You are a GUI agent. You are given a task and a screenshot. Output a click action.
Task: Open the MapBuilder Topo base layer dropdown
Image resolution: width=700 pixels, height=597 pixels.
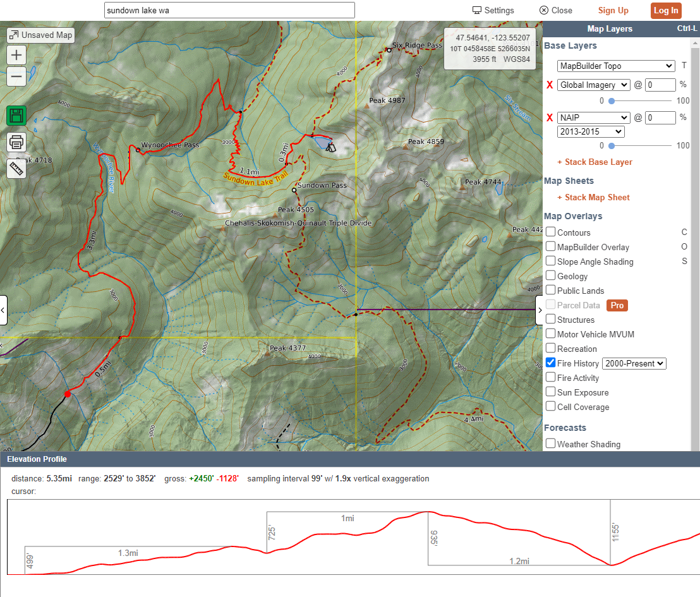(x=616, y=66)
